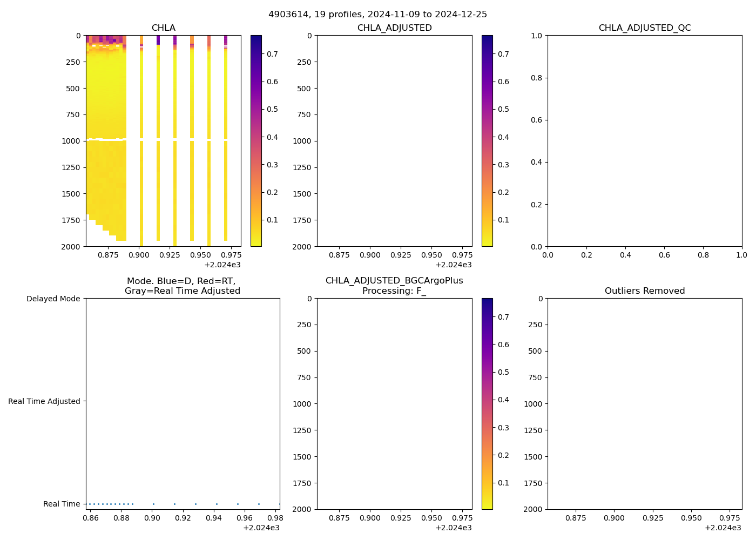Click the 'Real Time Adjusted' y-axis label
This screenshot has width=756, height=540.
pos(44,402)
